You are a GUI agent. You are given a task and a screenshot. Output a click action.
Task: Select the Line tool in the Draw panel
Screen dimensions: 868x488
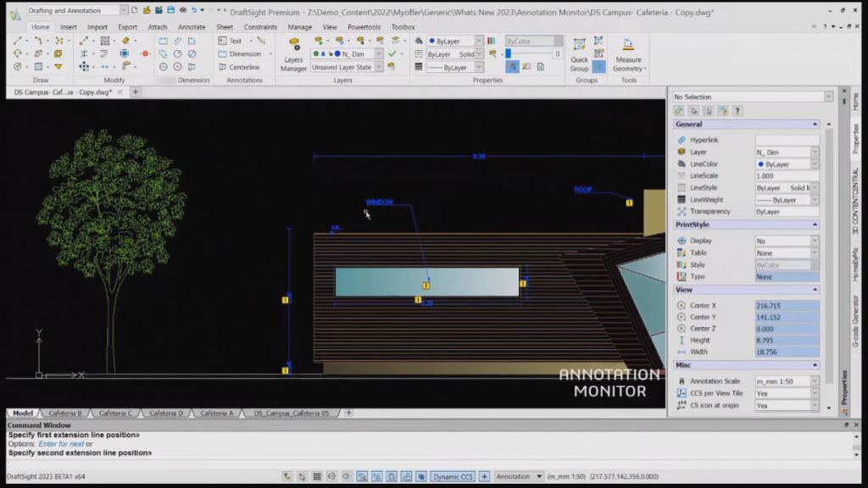pos(16,40)
